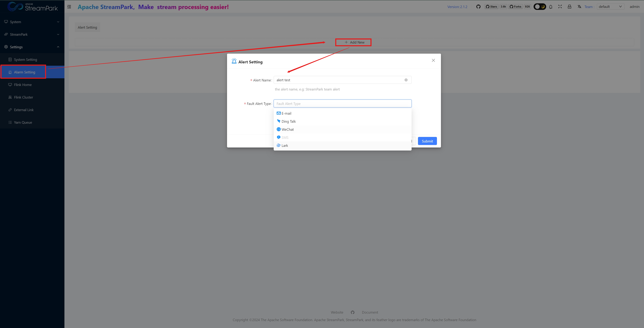Click the GitHub icon in top header
This screenshot has height=328, width=644.
[x=478, y=7]
